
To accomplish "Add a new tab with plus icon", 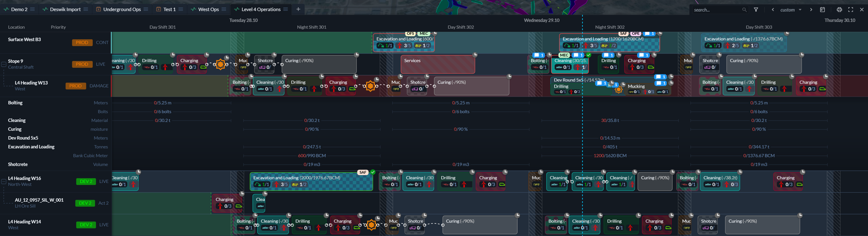I will (x=298, y=9).
